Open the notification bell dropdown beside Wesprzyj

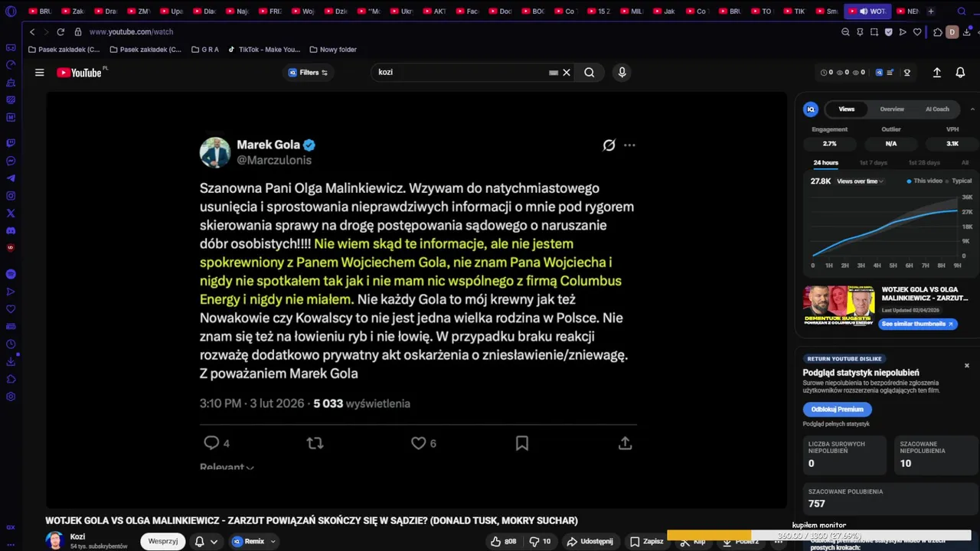(206, 541)
